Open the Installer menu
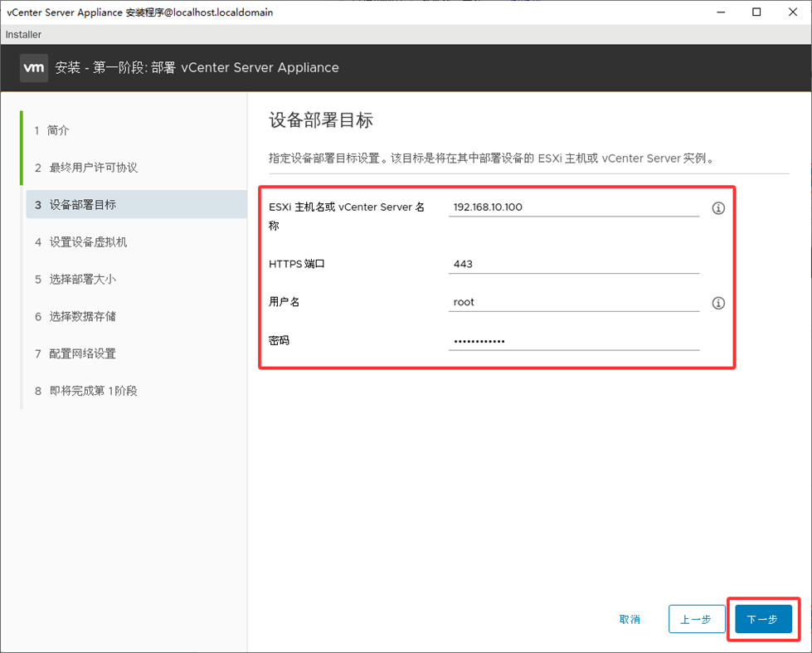This screenshot has height=653, width=812. click(23, 35)
